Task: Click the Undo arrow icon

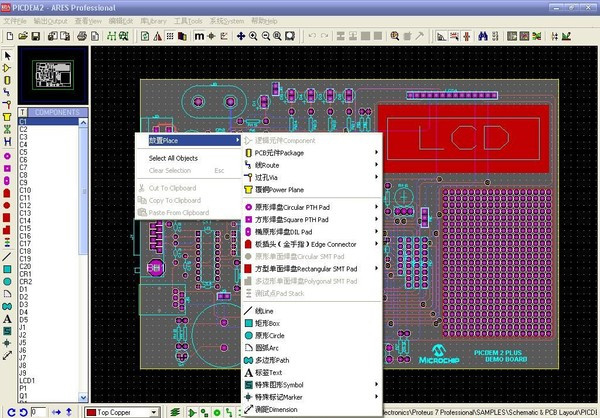Action: tap(312, 36)
